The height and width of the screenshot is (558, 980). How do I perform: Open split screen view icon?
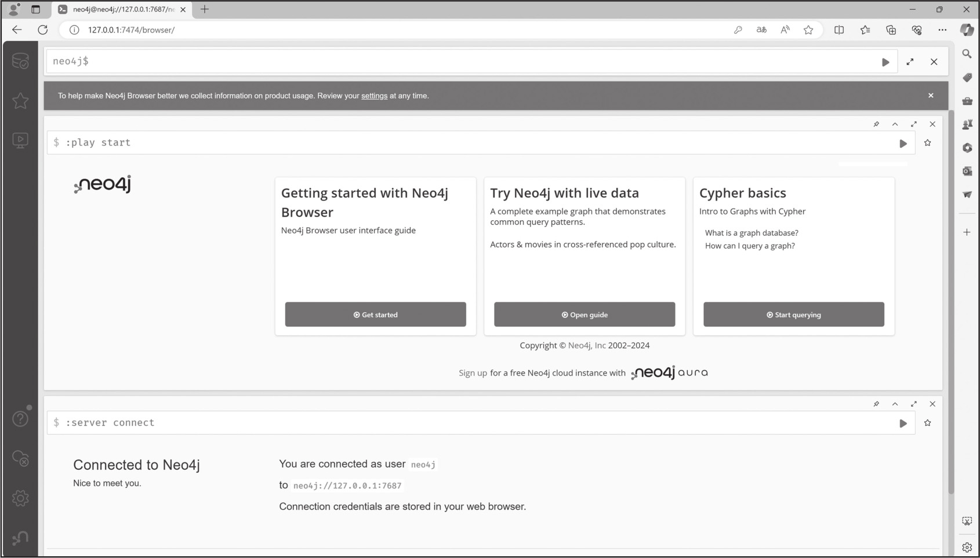[839, 30]
